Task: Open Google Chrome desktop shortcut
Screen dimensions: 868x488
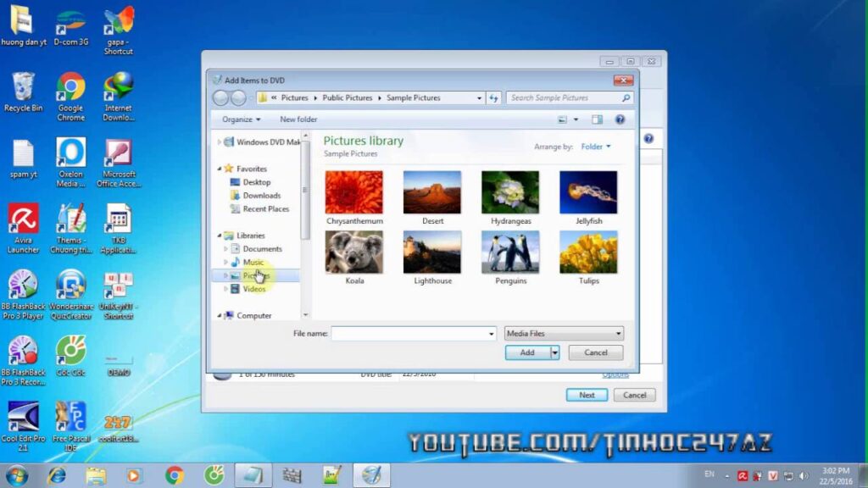Action: (71, 97)
